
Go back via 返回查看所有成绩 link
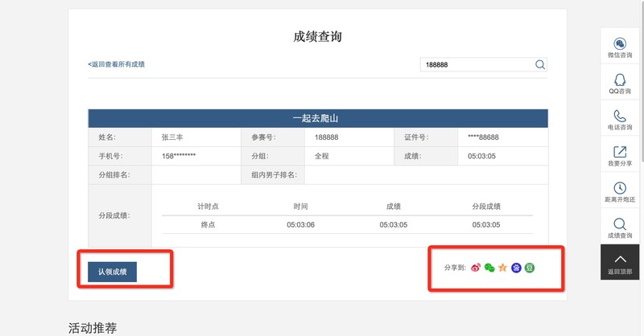[117, 64]
